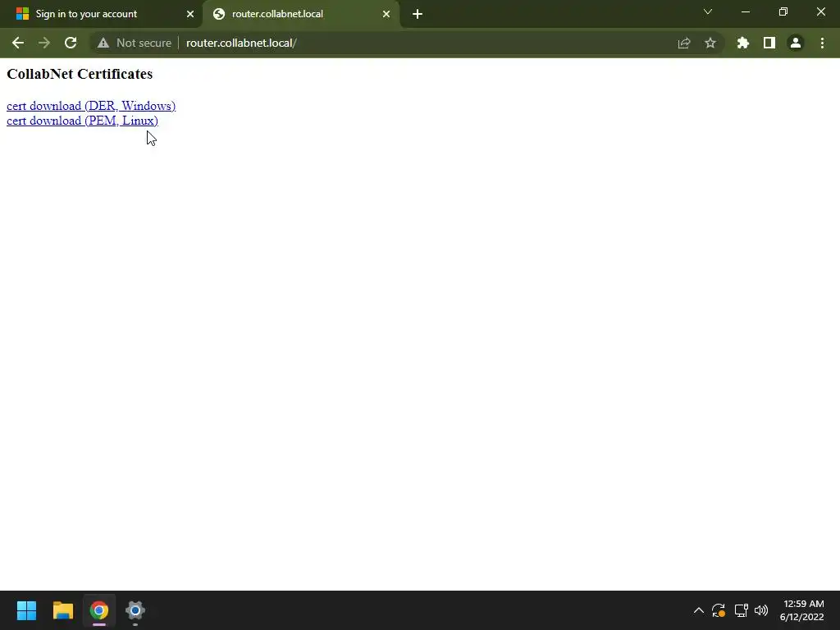Open the Chrome side panel
This screenshot has width=840, height=630.
[x=769, y=43]
